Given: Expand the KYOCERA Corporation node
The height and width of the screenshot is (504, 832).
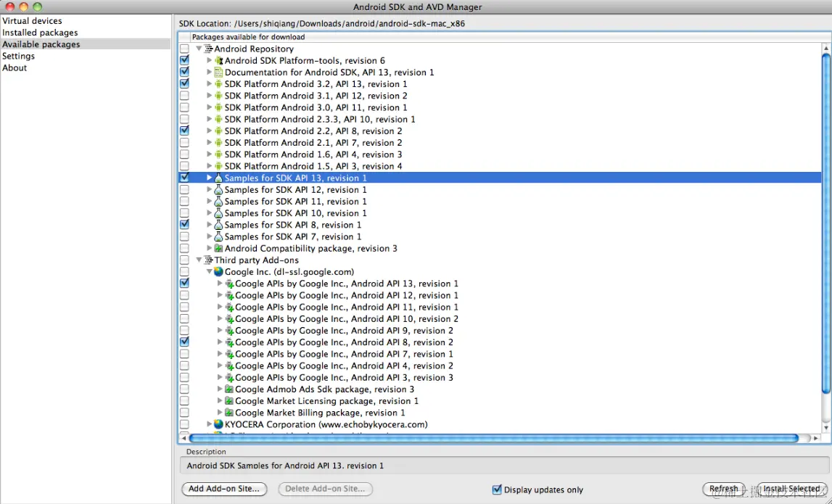Looking at the screenshot, I should point(210,424).
